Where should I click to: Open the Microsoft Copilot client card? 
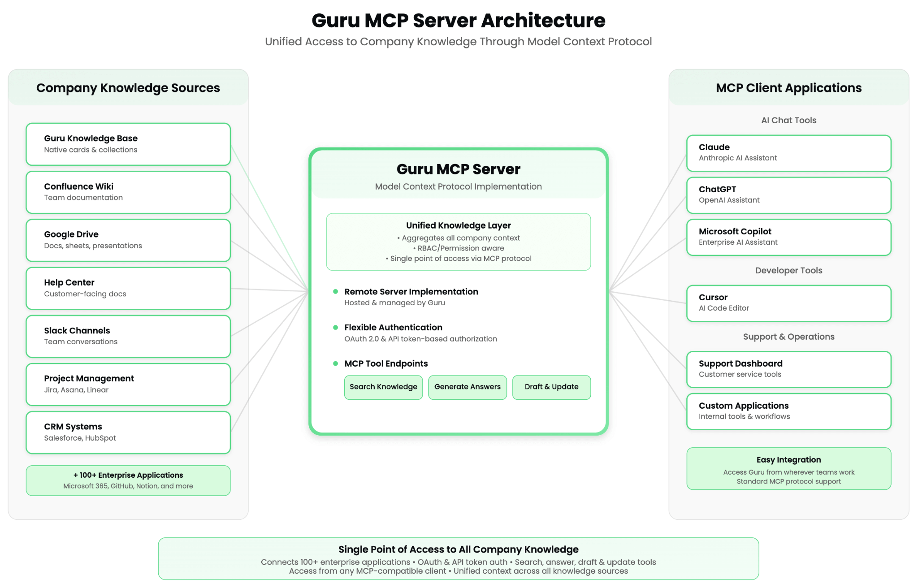coord(788,237)
